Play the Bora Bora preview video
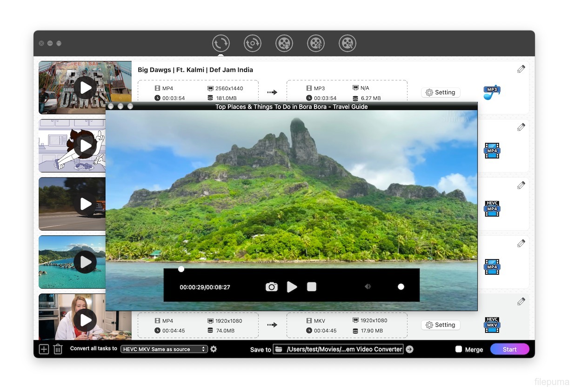Screen dimensions: 575x392 (x=292, y=287)
